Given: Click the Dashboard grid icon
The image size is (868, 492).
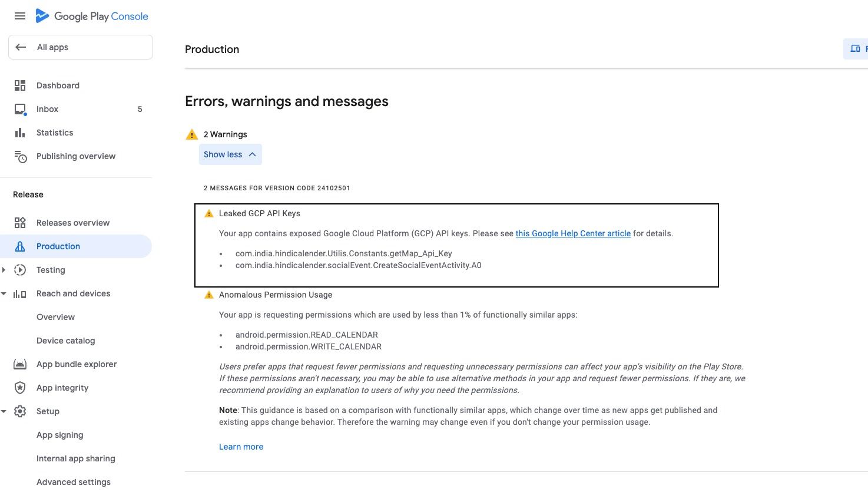Looking at the screenshot, I should click(x=20, y=85).
